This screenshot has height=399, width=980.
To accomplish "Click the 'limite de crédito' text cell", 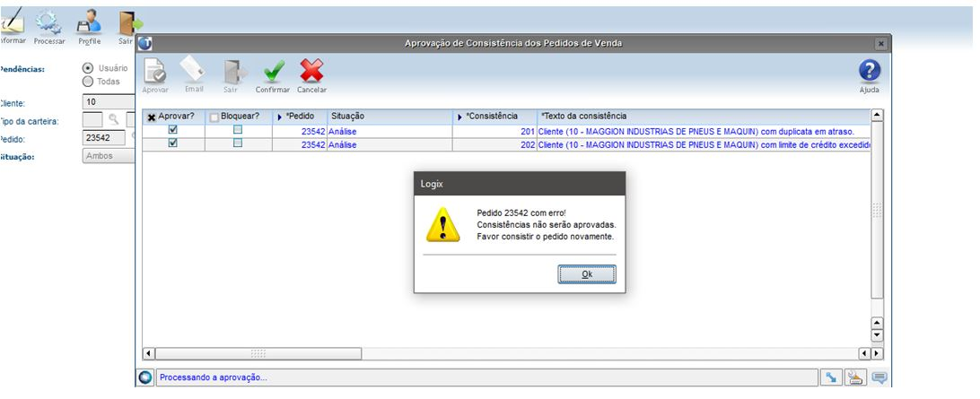I will [703, 145].
